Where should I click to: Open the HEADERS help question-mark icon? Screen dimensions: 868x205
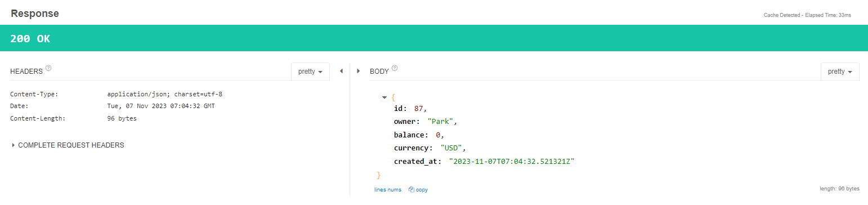(48, 68)
